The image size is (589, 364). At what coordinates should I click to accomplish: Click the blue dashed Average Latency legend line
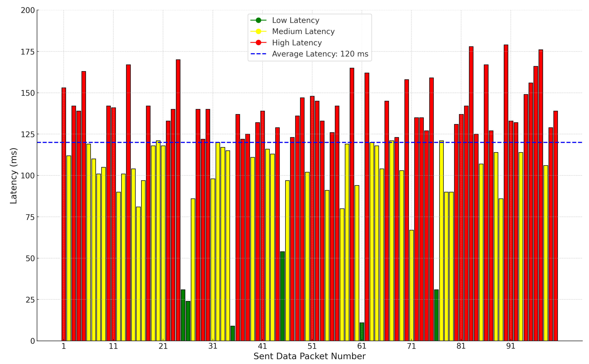click(258, 54)
